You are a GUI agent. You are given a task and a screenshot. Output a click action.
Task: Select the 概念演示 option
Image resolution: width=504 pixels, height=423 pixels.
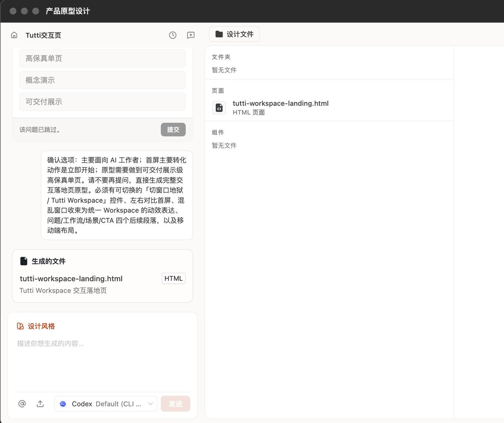point(102,80)
